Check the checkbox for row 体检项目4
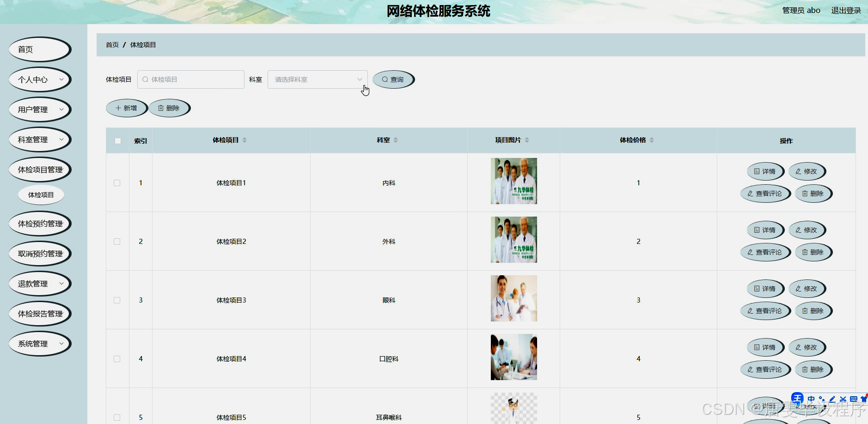Viewport: 868px width, 424px height. pos(117,359)
